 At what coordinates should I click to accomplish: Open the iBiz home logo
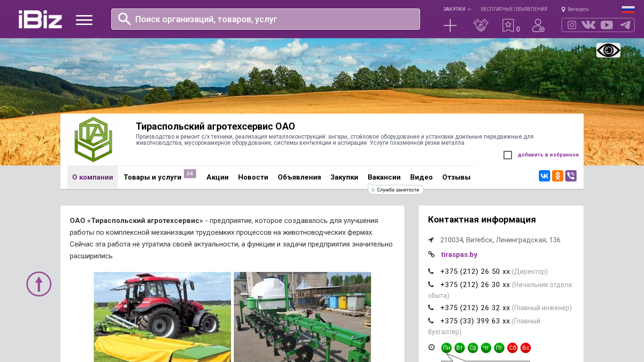(x=40, y=19)
